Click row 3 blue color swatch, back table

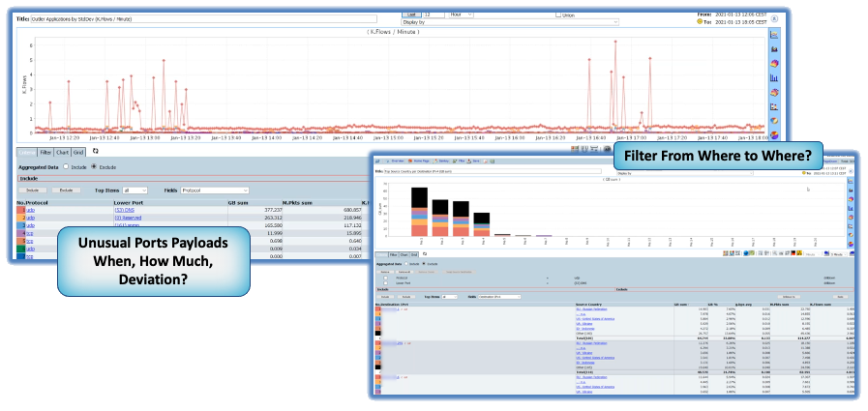pyautogui.click(x=21, y=225)
